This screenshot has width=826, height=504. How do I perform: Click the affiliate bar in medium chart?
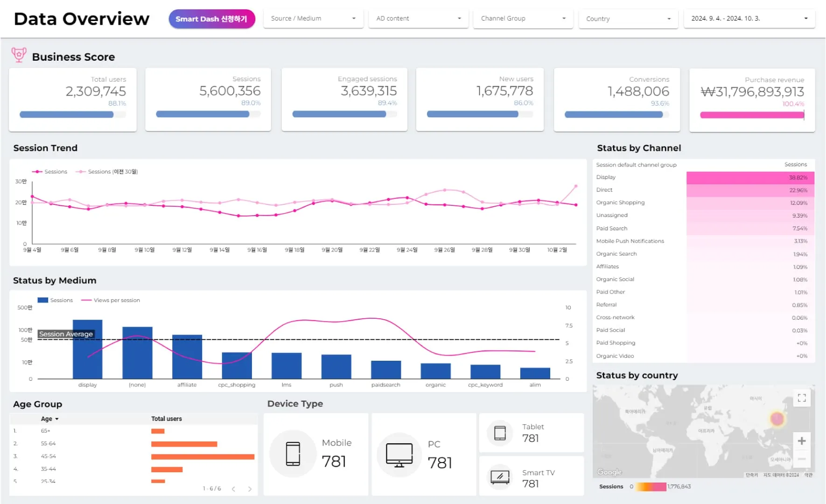pos(187,357)
